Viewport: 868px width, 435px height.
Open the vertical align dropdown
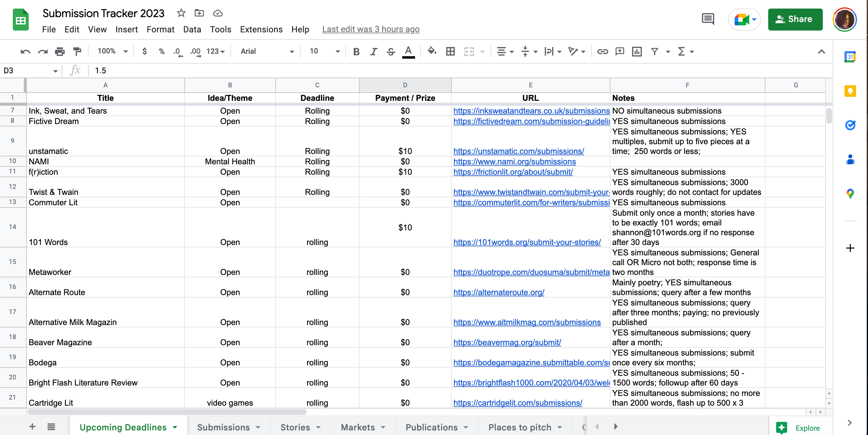point(529,52)
